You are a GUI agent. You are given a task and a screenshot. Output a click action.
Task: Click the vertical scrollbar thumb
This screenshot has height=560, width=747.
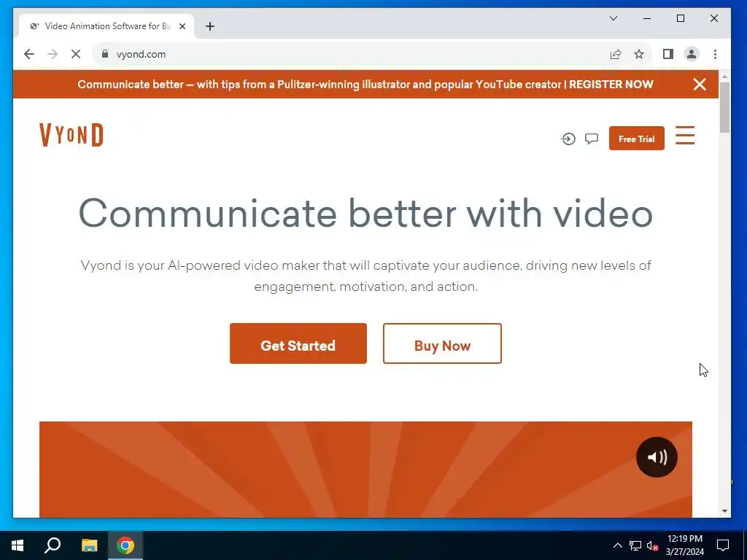pos(724,107)
